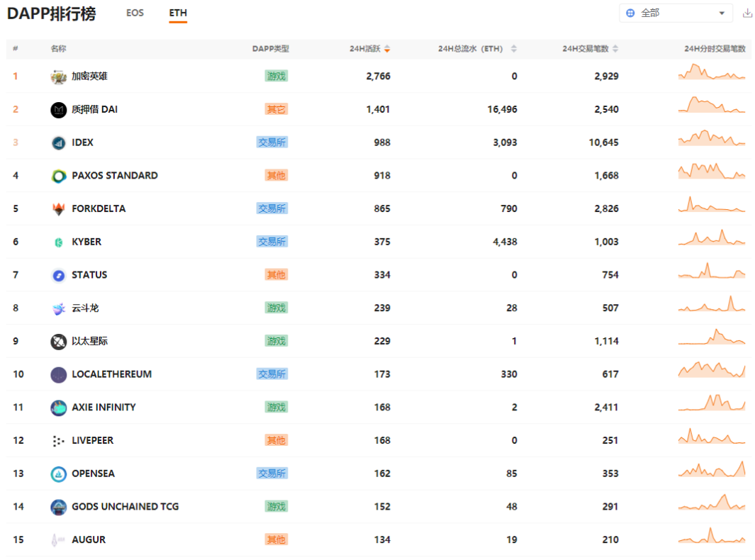Open the 全部 filter dropdown
Image resolution: width=755 pixels, height=560 pixels.
[x=676, y=13]
